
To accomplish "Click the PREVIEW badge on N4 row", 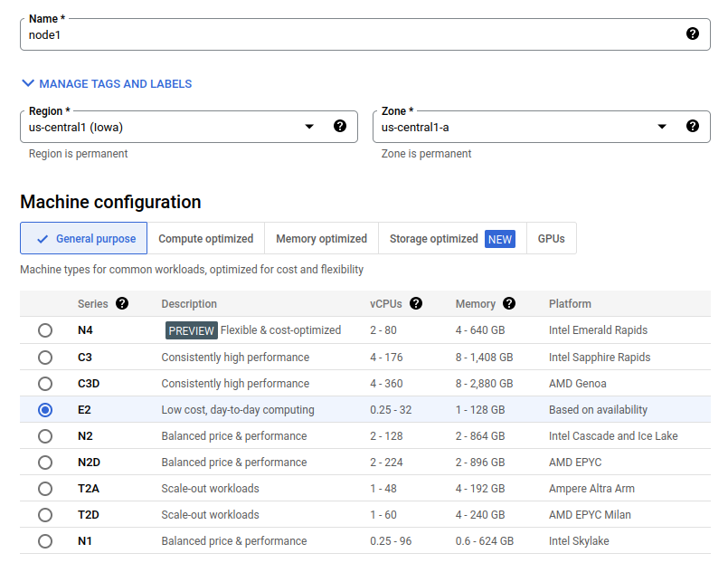I will click(x=192, y=330).
